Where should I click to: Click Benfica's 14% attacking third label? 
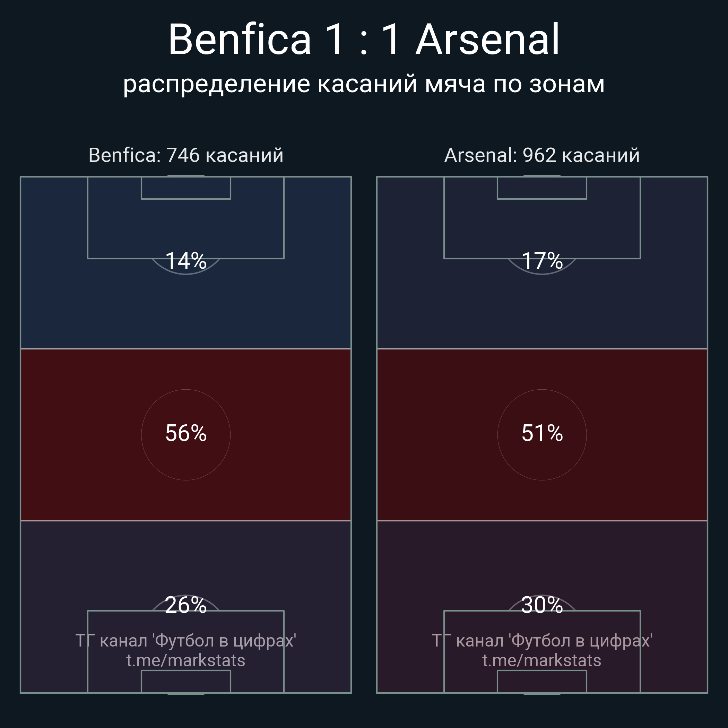pos(186,261)
